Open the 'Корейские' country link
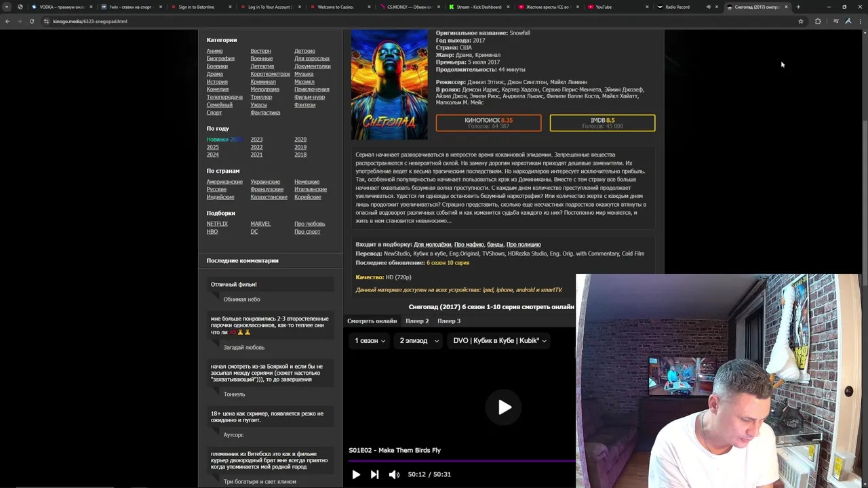868x488 pixels. coord(308,197)
